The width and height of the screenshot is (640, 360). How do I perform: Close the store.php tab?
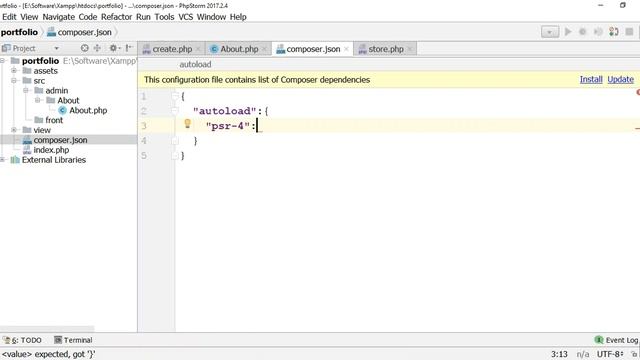coord(410,49)
